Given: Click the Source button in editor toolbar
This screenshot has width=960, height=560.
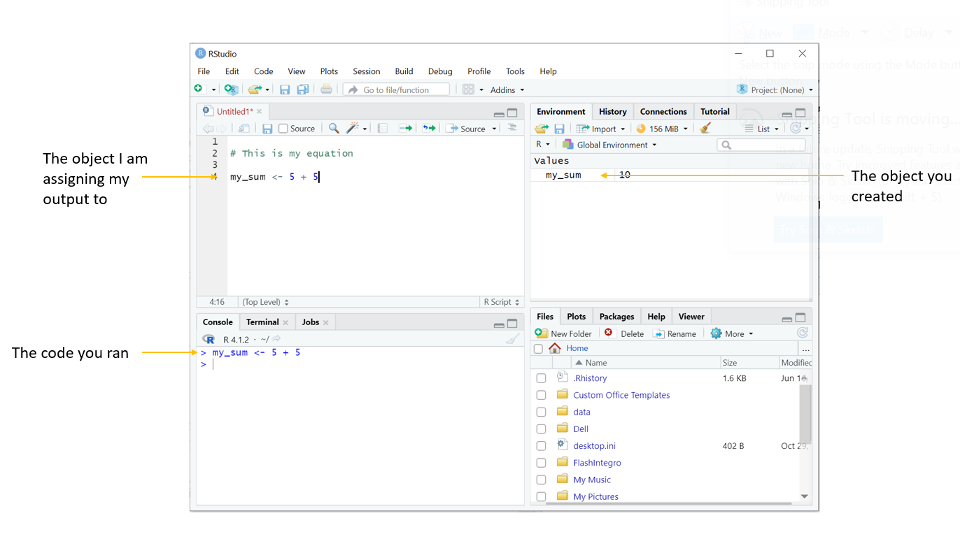Looking at the screenshot, I should [x=466, y=129].
